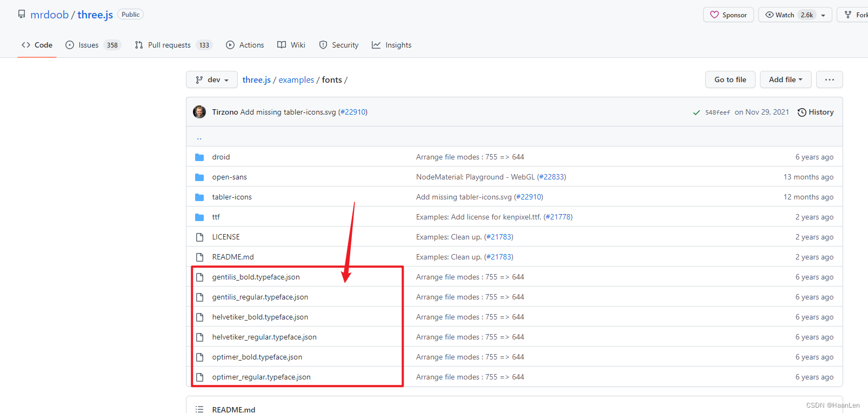The height and width of the screenshot is (413, 868).
Task: Click the gentilis_bold.typeface.json file icon
Action: [199, 277]
